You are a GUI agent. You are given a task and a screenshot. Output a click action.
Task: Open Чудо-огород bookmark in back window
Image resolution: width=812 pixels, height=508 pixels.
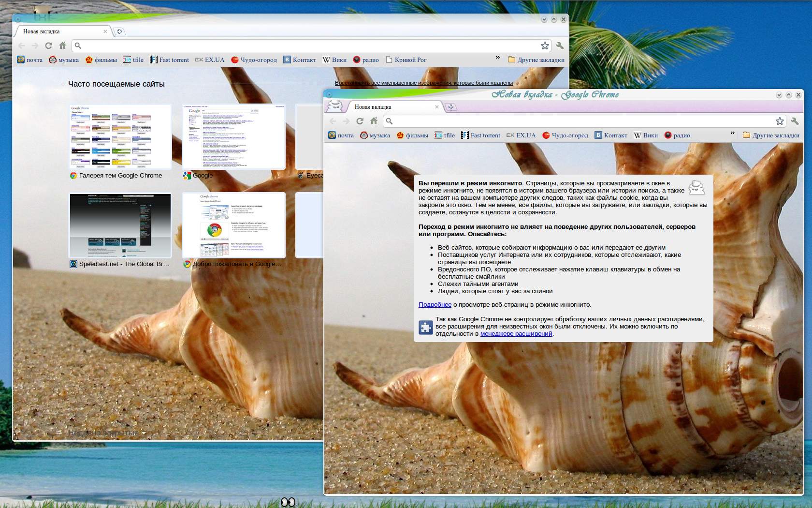point(254,60)
